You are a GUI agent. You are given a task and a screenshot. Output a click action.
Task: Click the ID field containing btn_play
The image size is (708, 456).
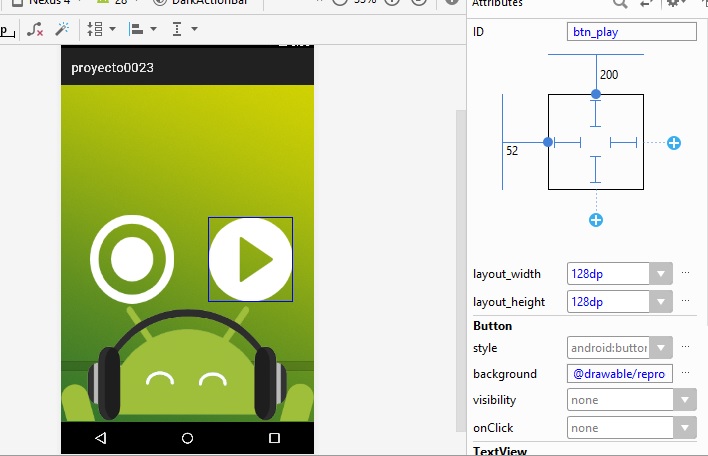(631, 31)
